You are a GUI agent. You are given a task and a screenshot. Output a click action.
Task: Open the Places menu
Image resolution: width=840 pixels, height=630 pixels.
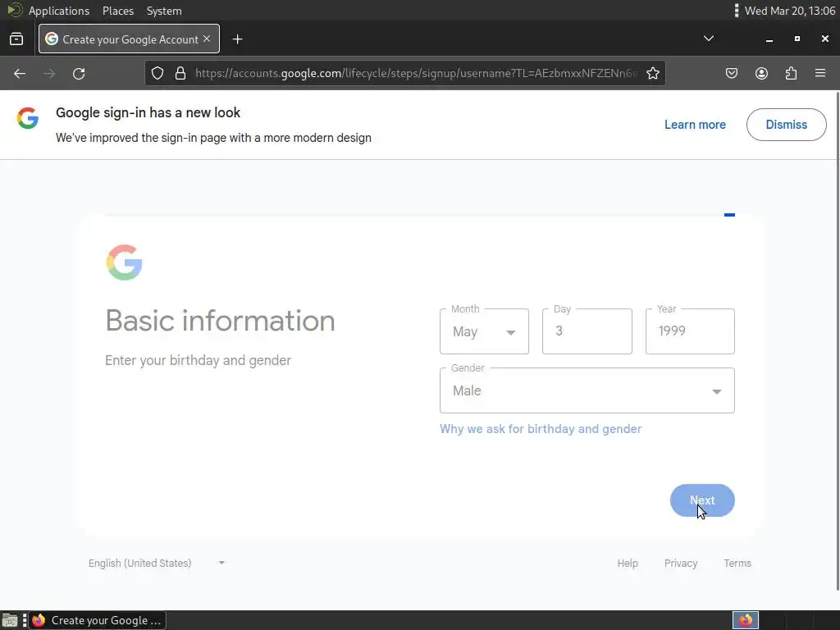[x=118, y=11]
